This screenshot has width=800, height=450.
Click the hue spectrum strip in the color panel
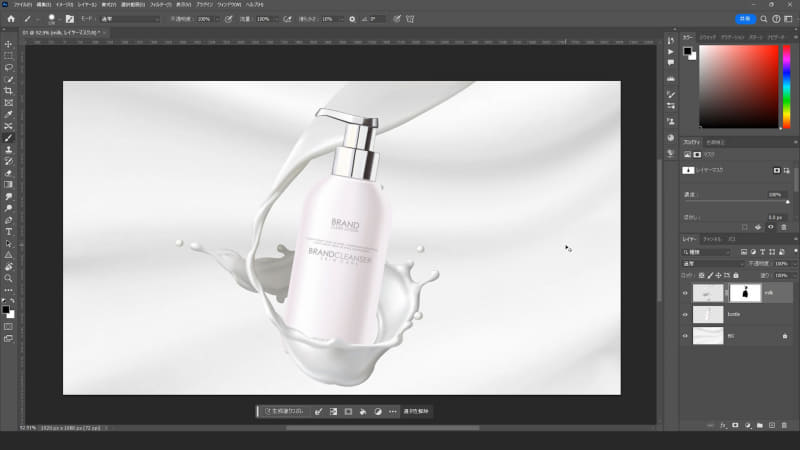click(x=787, y=86)
